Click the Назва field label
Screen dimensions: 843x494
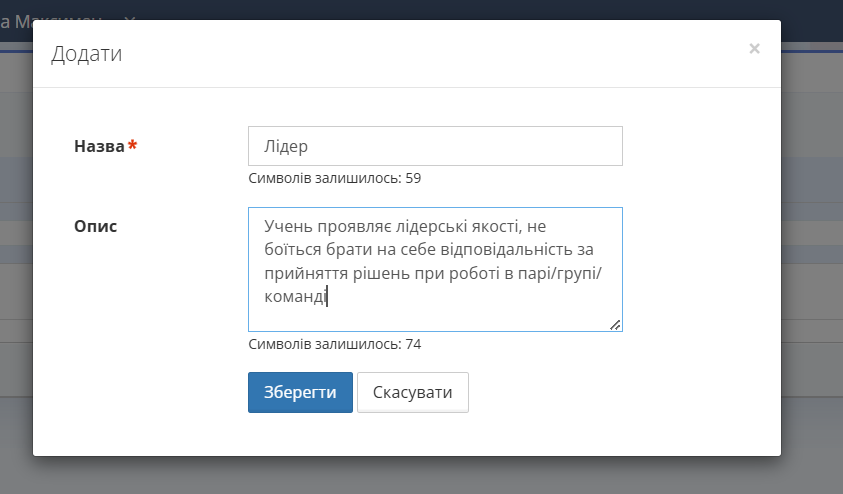point(99,146)
